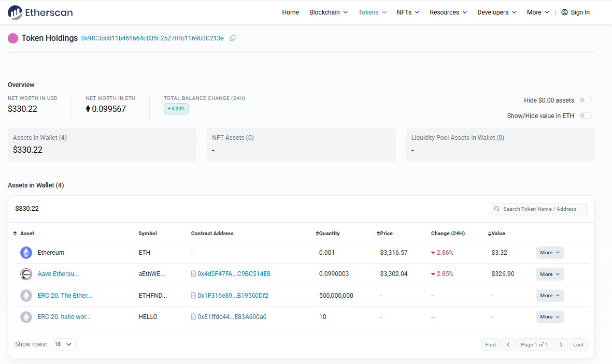
Task: Click the Ethereum asset logo icon
Action: pos(26,253)
